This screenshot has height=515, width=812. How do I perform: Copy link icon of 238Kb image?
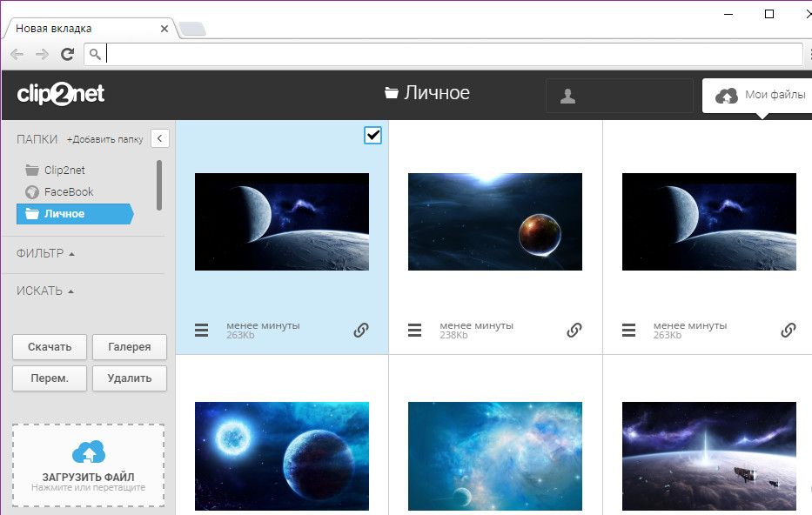click(x=574, y=330)
